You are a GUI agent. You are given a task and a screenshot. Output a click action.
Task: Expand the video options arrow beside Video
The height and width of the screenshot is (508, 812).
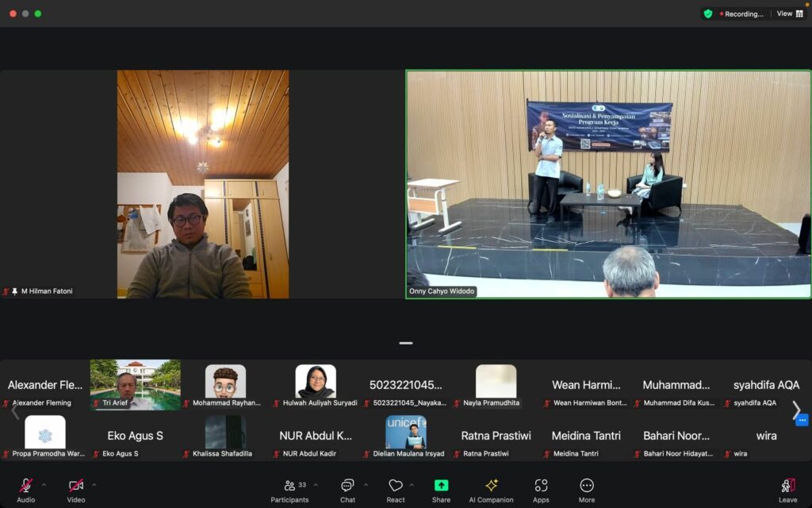pyautogui.click(x=94, y=485)
